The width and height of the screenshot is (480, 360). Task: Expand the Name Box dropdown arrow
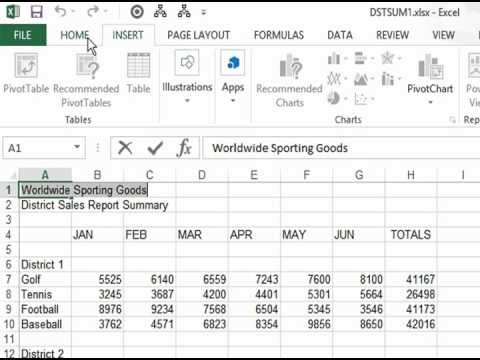pos(77,147)
